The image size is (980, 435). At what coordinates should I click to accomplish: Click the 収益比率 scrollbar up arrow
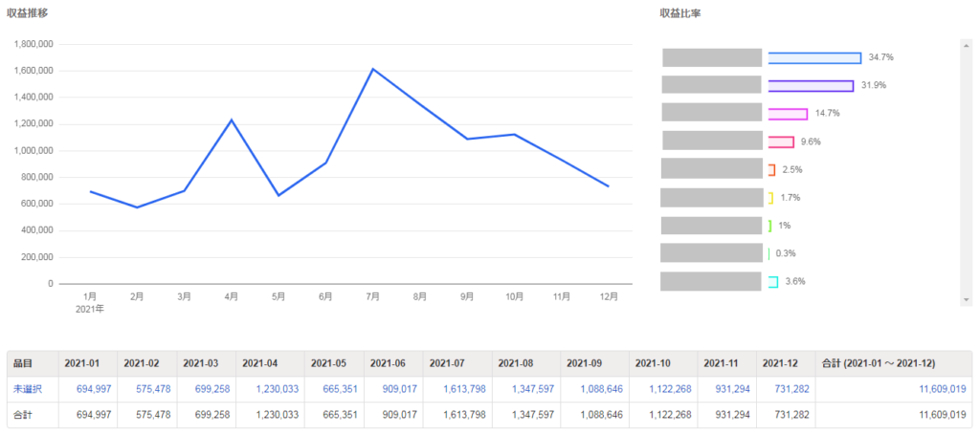967,46
